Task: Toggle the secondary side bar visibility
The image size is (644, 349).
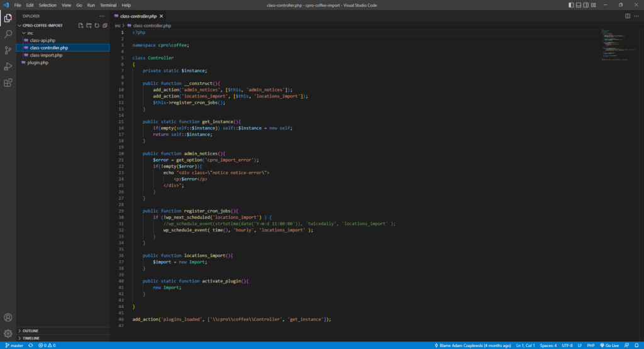Action: pos(586,5)
